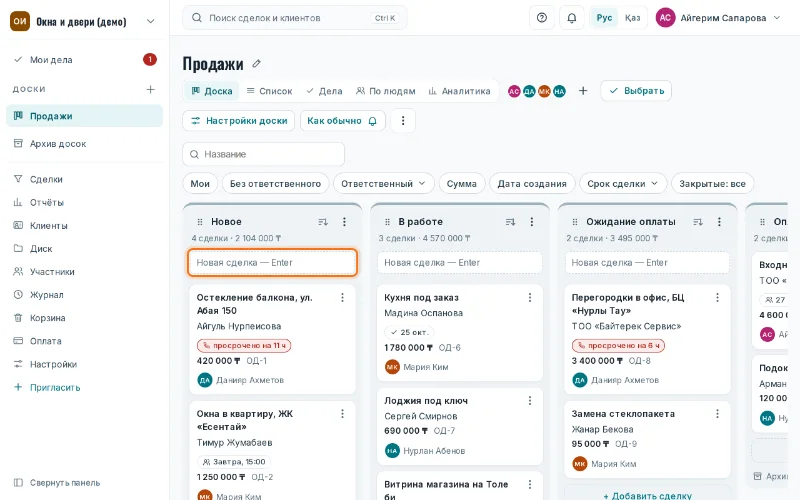Grab the Новое column drag handle

[x=200, y=222]
